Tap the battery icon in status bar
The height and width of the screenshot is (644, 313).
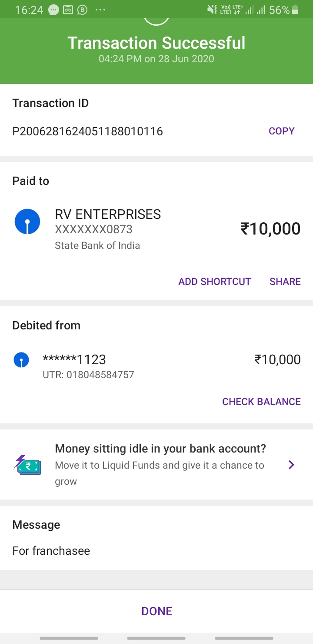[x=296, y=10]
